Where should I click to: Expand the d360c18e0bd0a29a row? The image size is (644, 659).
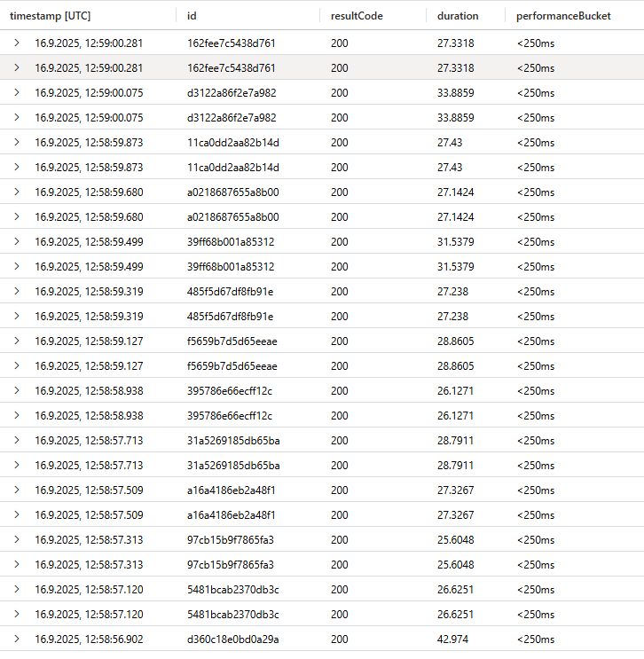[x=17, y=639]
